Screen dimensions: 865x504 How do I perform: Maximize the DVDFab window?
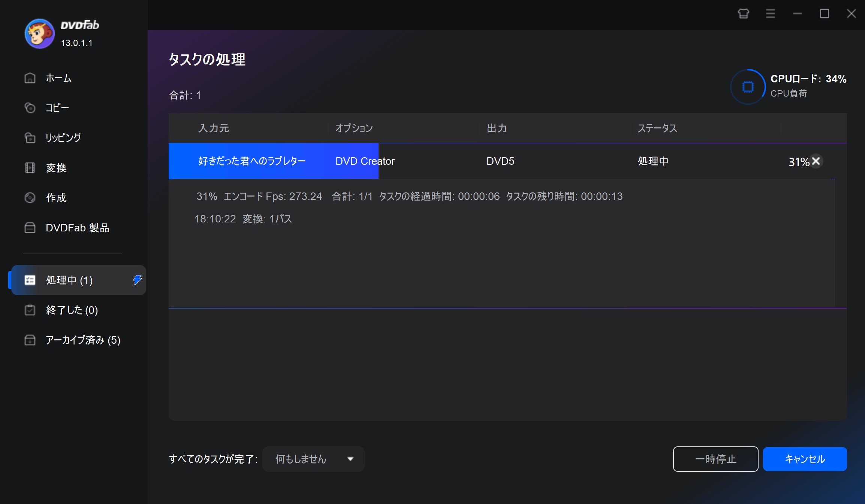pos(825,14)
